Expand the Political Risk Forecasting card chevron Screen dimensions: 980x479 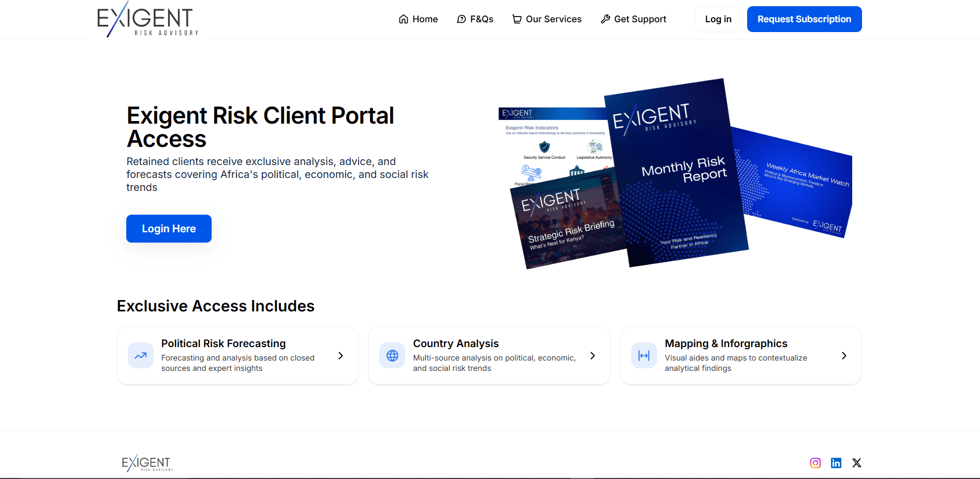pos(340,355)
